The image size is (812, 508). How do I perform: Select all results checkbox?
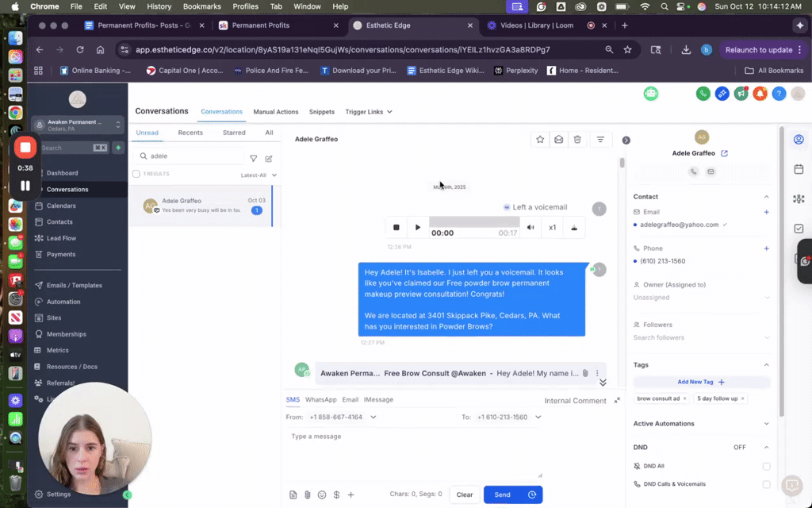[136, 174]
